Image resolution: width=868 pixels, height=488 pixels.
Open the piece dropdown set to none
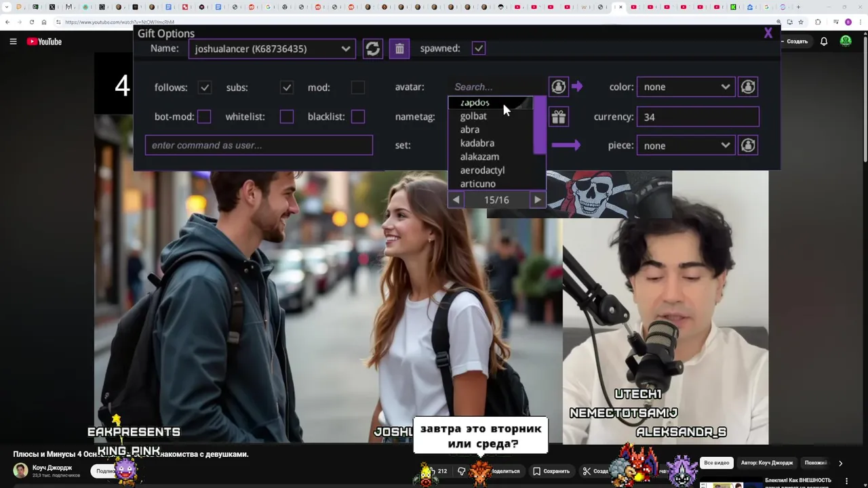point(686,145)
